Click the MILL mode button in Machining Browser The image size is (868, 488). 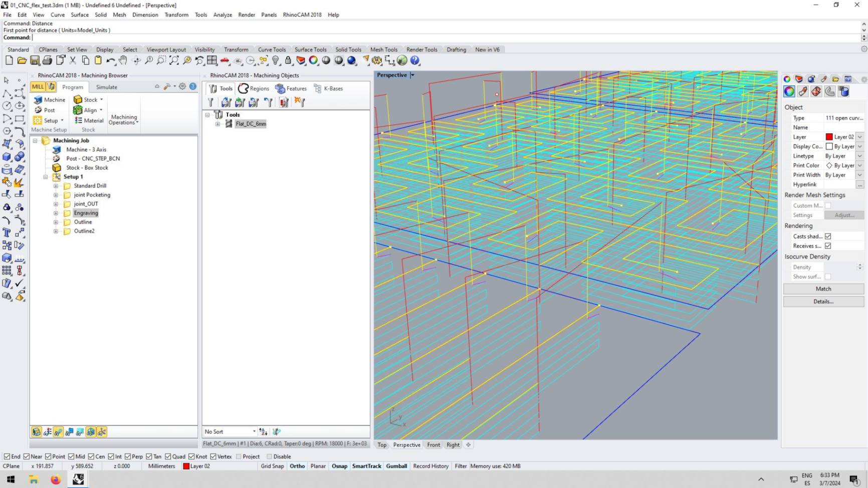tap(38, 87)
